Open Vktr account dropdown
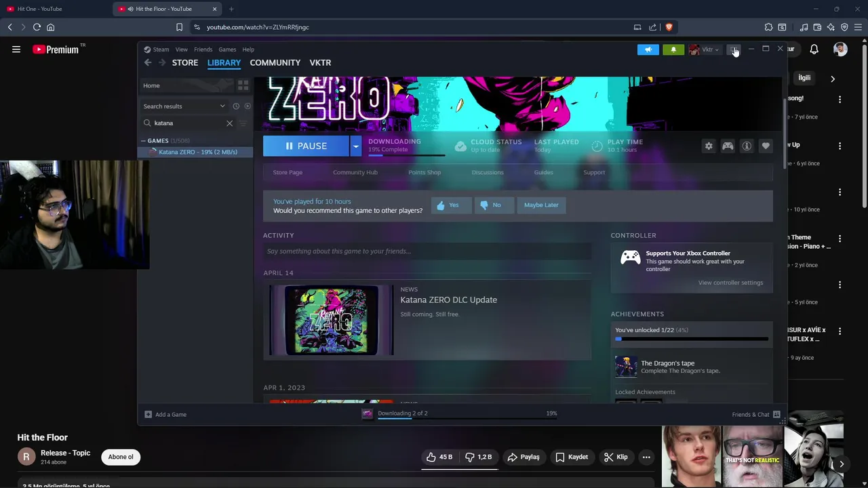The width and height of the screenshot is (868, 488). pos(704,49)
